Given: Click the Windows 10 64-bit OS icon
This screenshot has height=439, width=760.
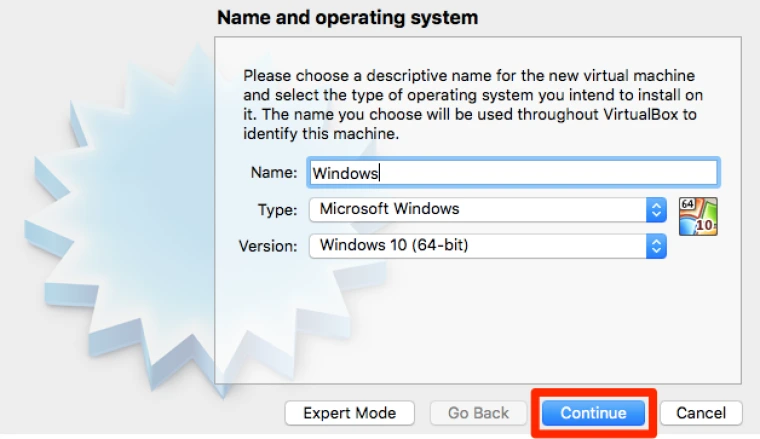Looking at the screenshot, I should point(698,217).
